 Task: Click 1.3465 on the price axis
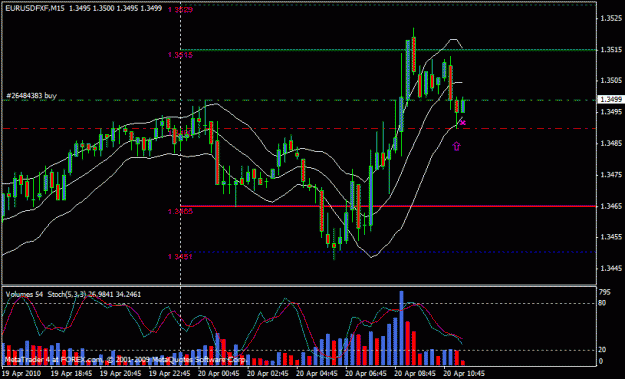(611, 206)
